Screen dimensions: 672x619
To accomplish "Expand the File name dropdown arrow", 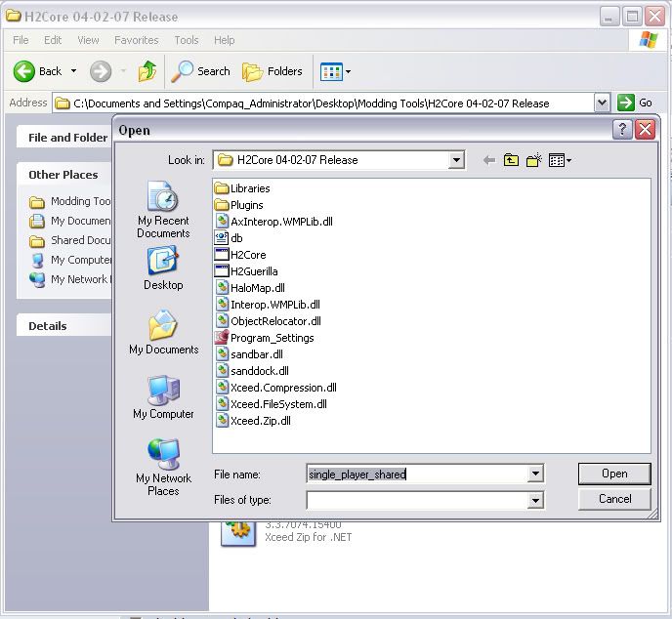I will pyautogui.click(x=535, y=475).
